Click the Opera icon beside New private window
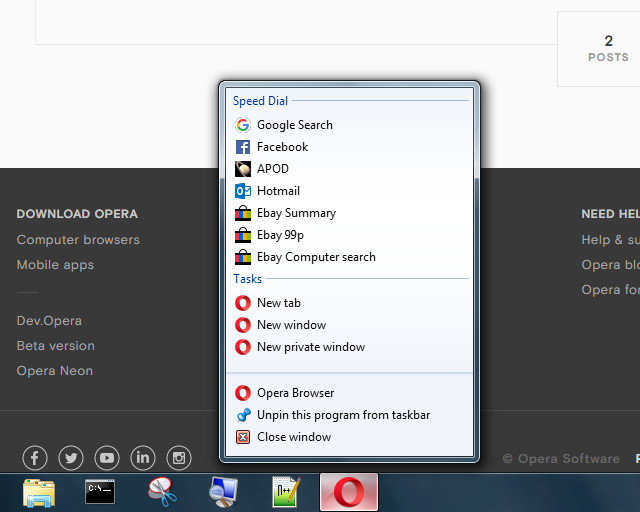Viewport: 640px width, 512px height. (x=243, y=347)
